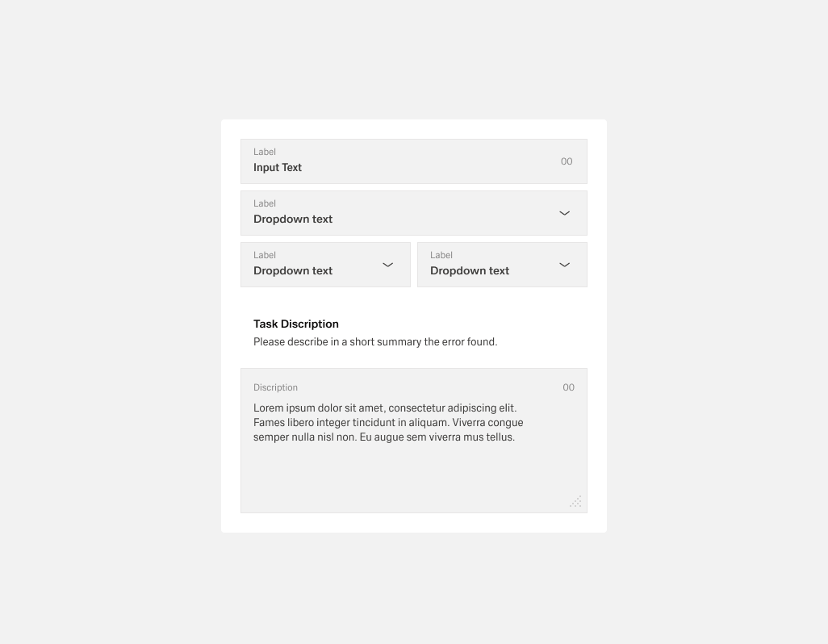Click the chevron on the left small dropdown
Image resolution: width=828 pixels, height=644 pixels.
[387, 265]
